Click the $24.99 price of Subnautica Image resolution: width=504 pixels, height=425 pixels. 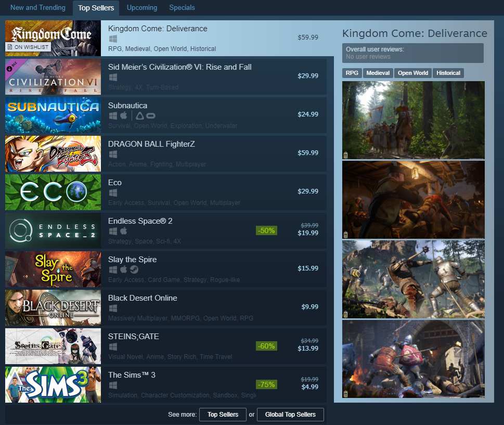(x=308, y=114)
